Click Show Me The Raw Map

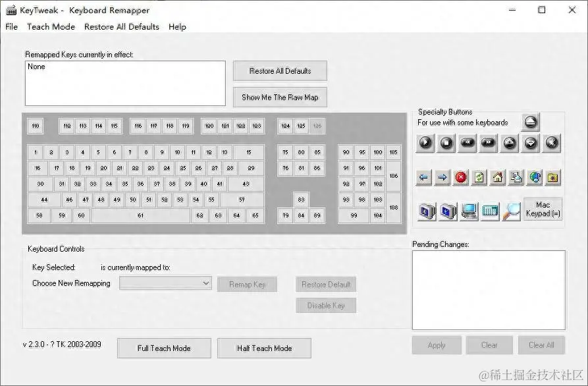click(280, 97)
